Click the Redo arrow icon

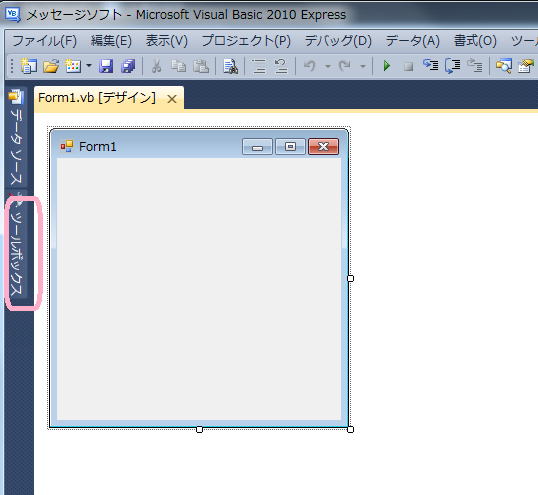pyautogui.click(x=345, y=66)
